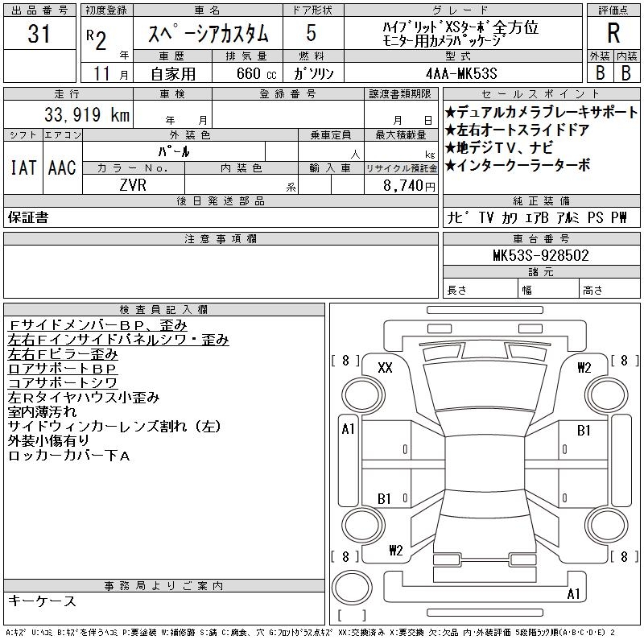This screenshot has width=644, height=644.
Task: Select inspector note Fサイドメンバー BP、歪み
Action: pyautogui.click(x=97, y=325)
